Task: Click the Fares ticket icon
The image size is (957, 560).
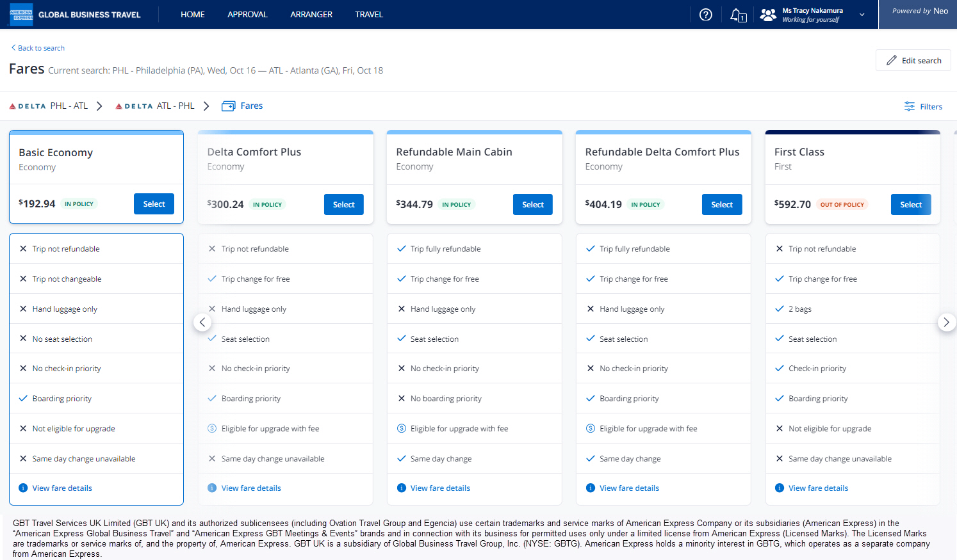Action: (x=229, y=106)
